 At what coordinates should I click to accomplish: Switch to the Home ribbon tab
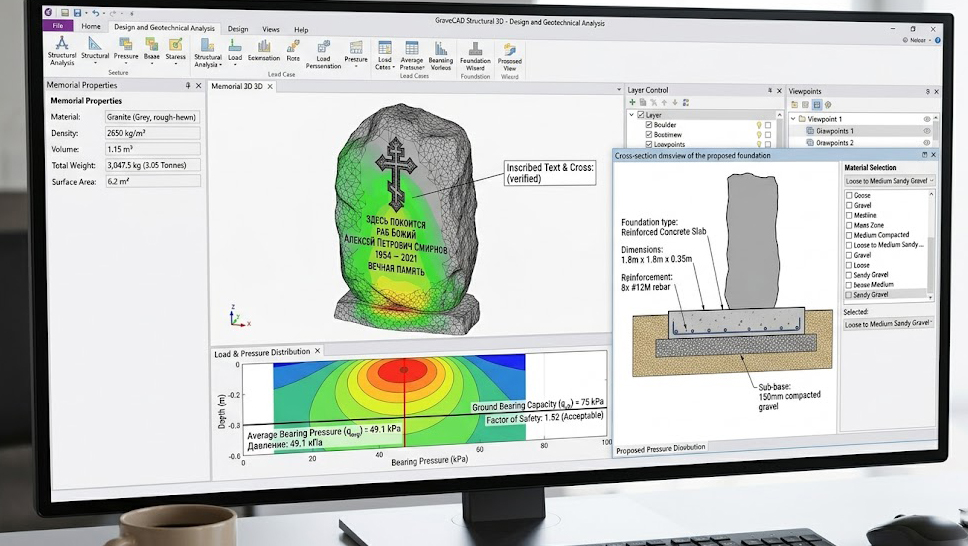click(91, 27)
